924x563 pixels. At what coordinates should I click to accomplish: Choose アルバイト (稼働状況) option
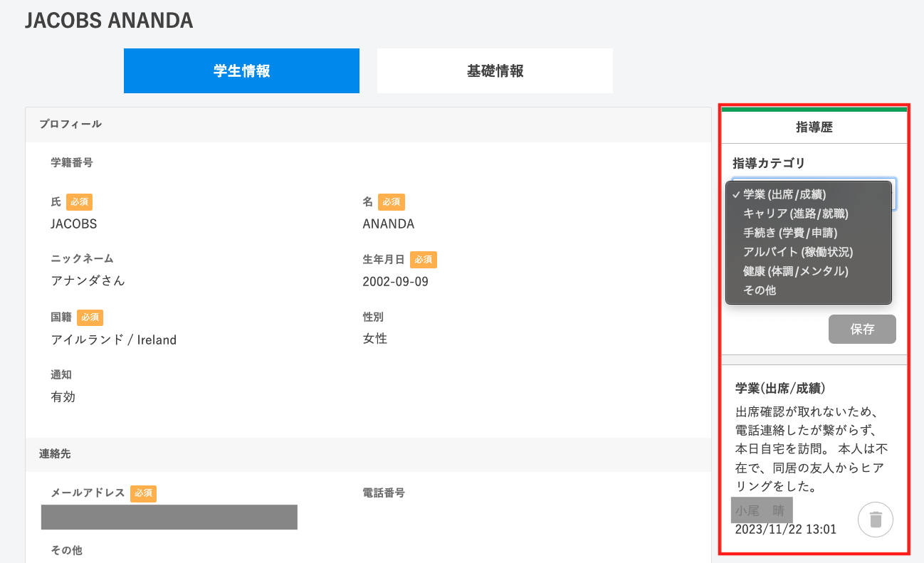point(808,252)
